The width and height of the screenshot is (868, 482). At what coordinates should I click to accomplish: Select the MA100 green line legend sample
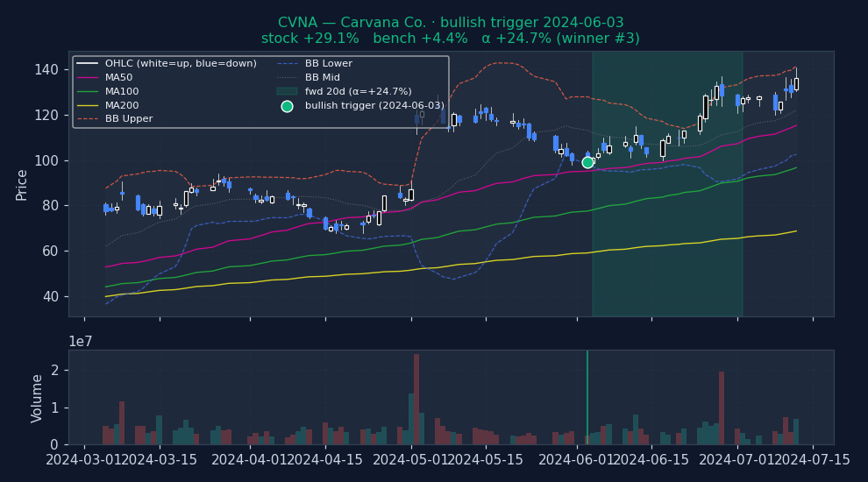tap(88, 91)
